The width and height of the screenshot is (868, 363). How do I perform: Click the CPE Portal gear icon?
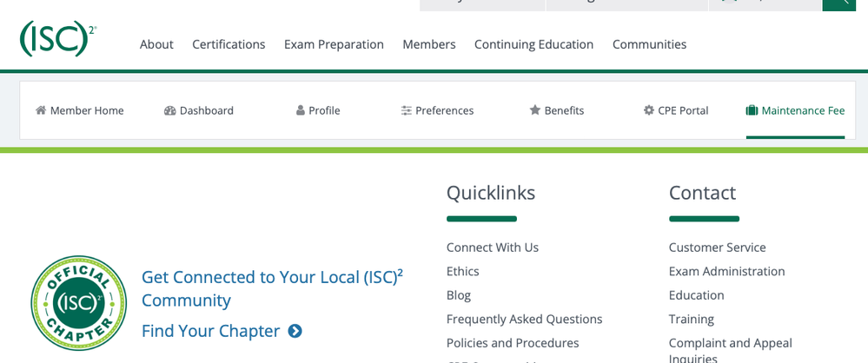coord(649,110)
